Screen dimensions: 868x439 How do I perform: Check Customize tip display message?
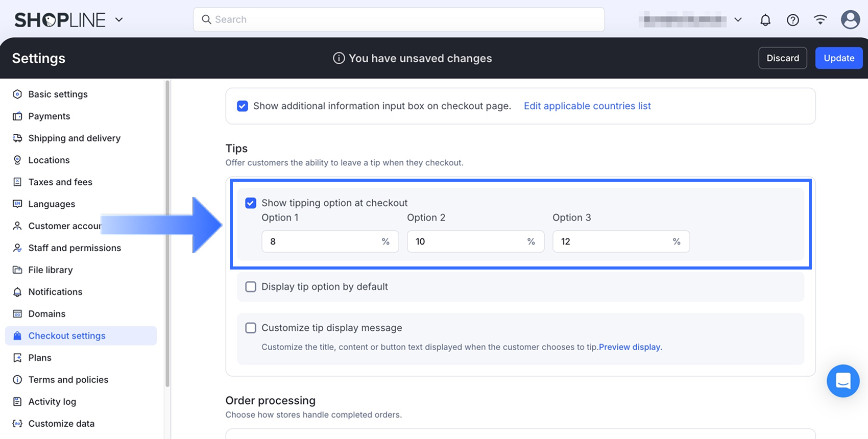pos(251,328)
